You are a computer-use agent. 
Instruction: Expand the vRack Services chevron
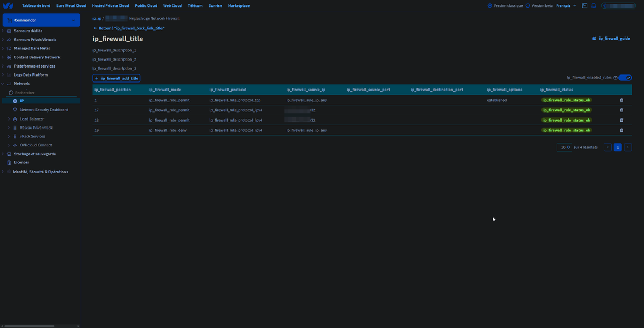click(x=9, y=136)
